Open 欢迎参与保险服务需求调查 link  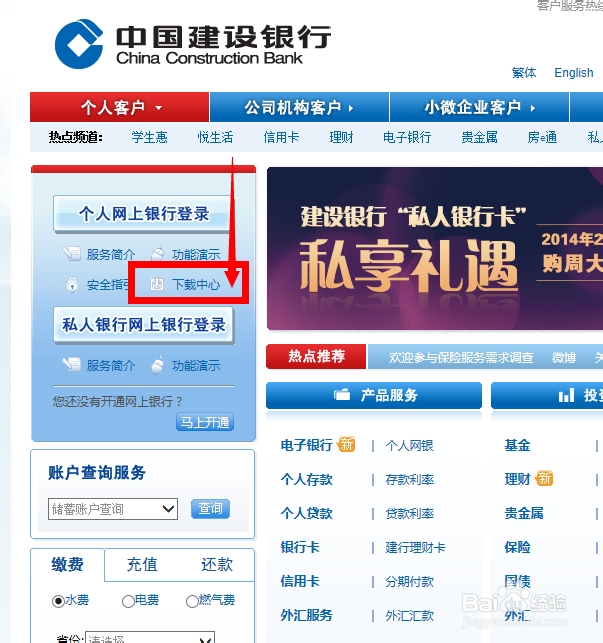click(x=461, y=358)
